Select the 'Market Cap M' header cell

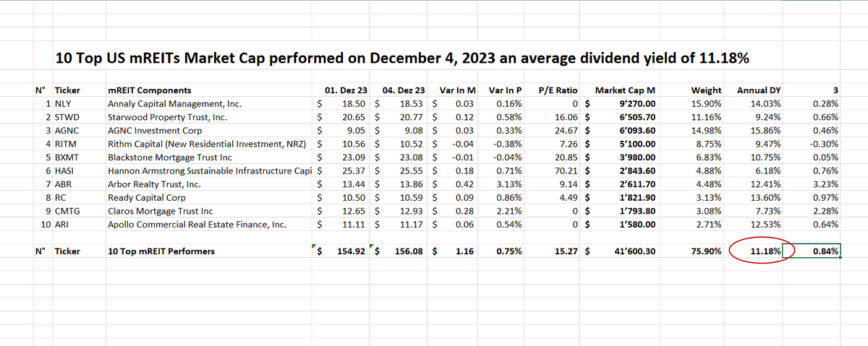(625, 90)
